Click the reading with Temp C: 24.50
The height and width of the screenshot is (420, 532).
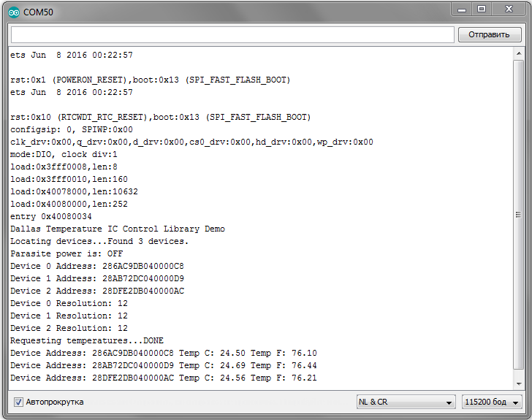pos(164,354)
